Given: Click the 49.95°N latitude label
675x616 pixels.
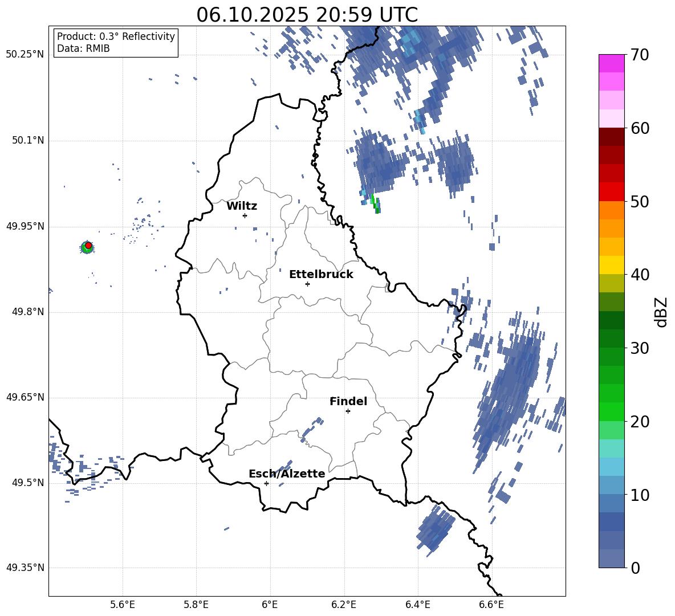Looking at the screenshot, I should coord(25,226).
